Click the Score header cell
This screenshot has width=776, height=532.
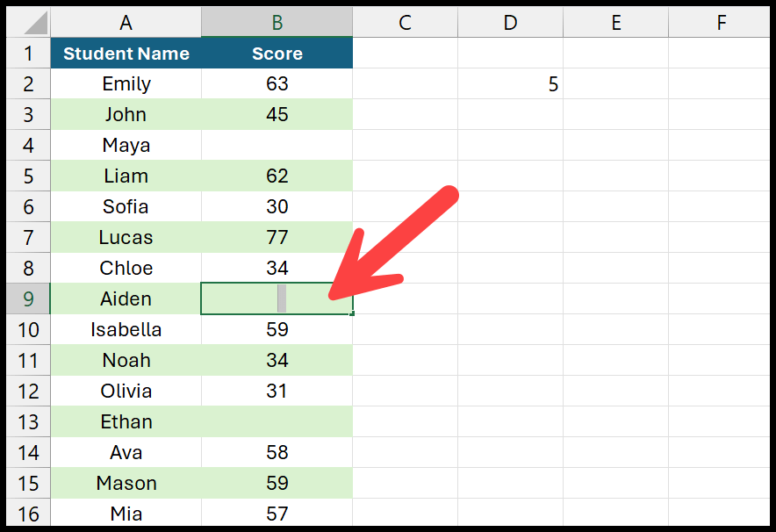tap(277, 53)
